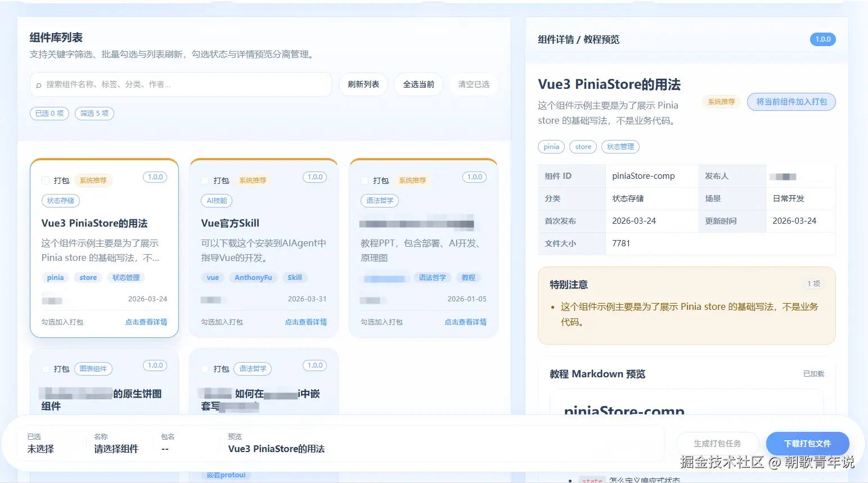The height and width of the screenshot is (483, 868).
Task: Click the store tag on PiniaStore card
Action: (x=88, y=278)
